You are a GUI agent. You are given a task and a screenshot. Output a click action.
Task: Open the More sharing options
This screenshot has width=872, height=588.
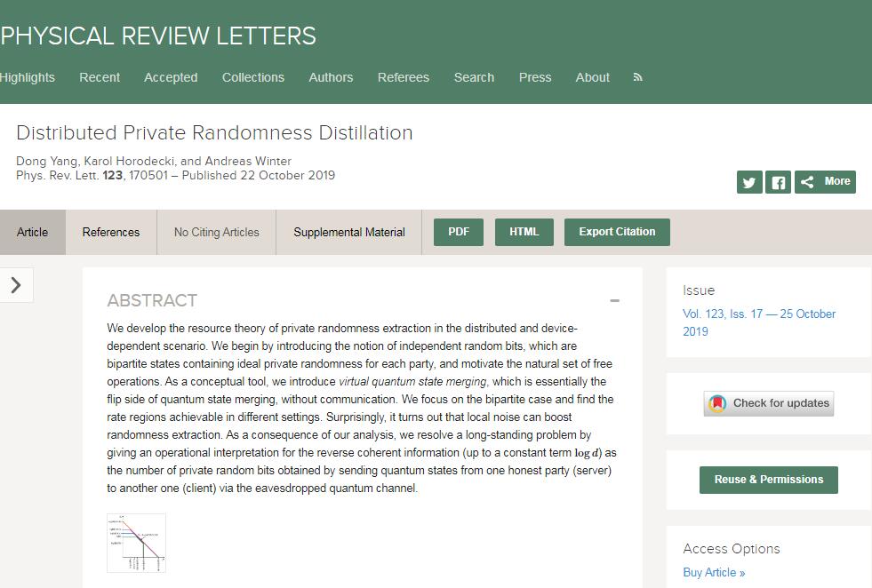coord(825,181)
